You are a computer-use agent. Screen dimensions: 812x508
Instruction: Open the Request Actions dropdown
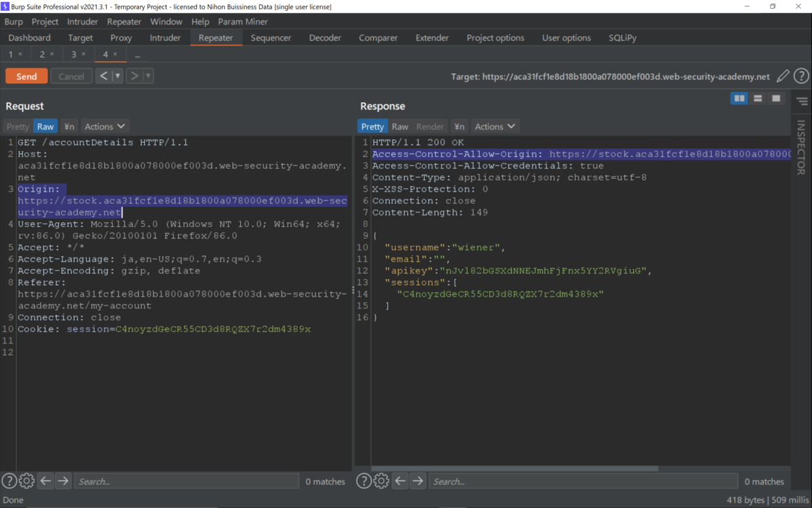[105, 127]
